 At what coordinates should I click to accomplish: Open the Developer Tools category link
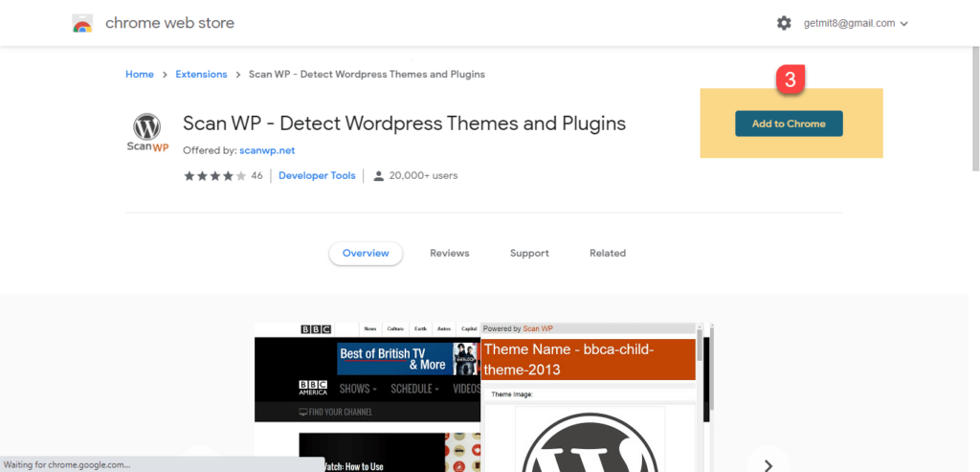point(317,176)
